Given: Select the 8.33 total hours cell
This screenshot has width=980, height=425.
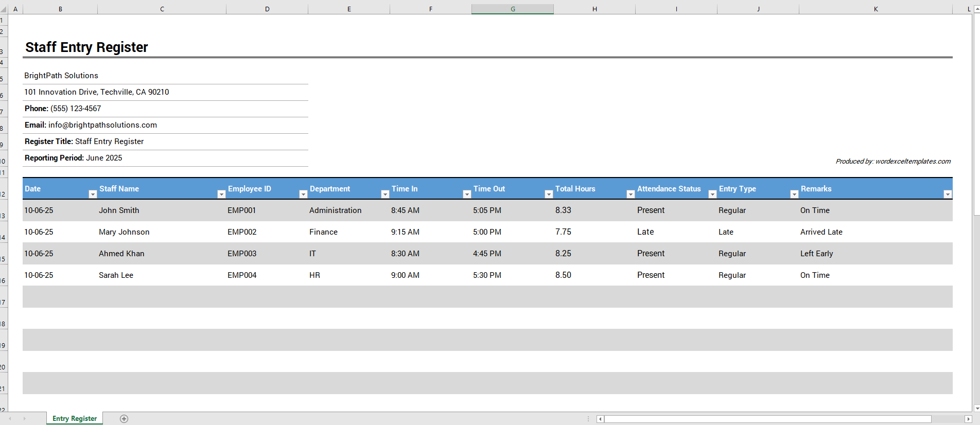Looking at the screenshot, I should [x=594, y=210].
